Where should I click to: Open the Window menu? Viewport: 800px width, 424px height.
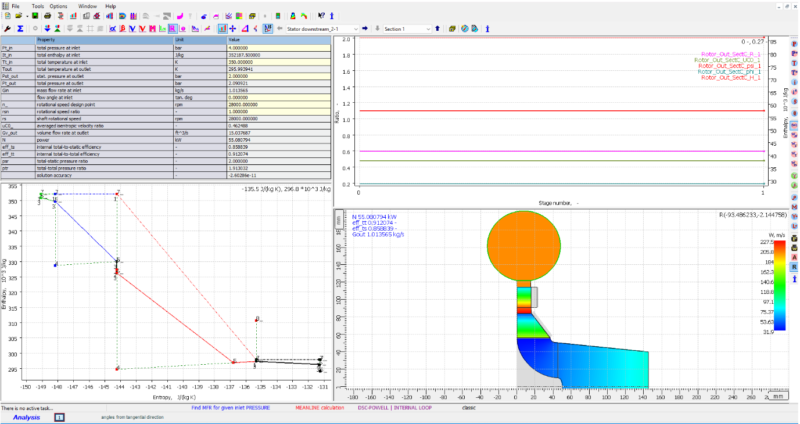pos(87,6)
